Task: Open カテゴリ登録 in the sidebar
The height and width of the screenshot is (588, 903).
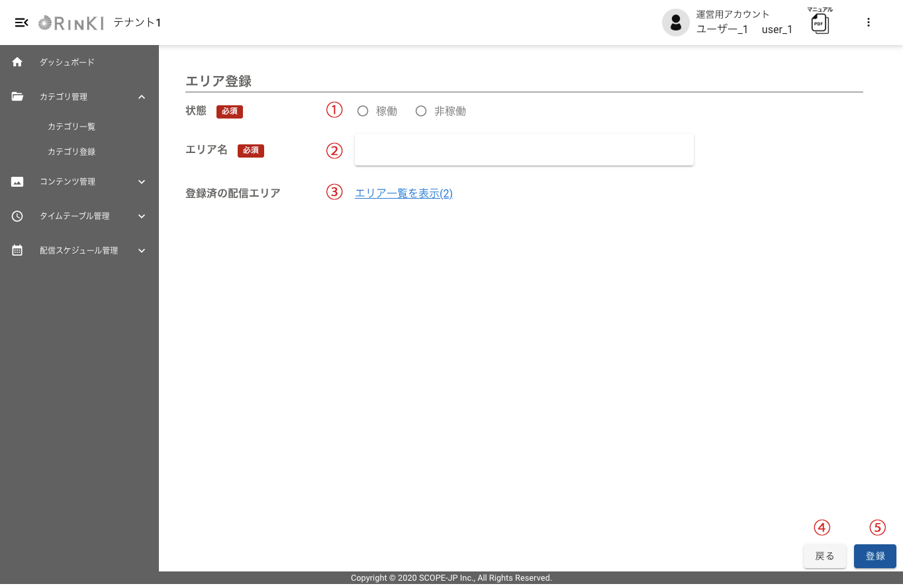Action: pyautogui.click(x=71, y=152)
